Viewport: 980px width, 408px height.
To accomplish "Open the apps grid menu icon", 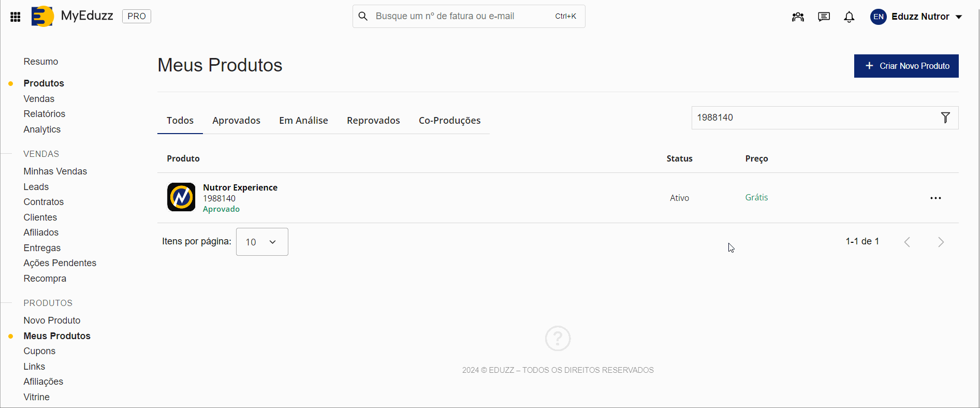I will pos(16,17).
